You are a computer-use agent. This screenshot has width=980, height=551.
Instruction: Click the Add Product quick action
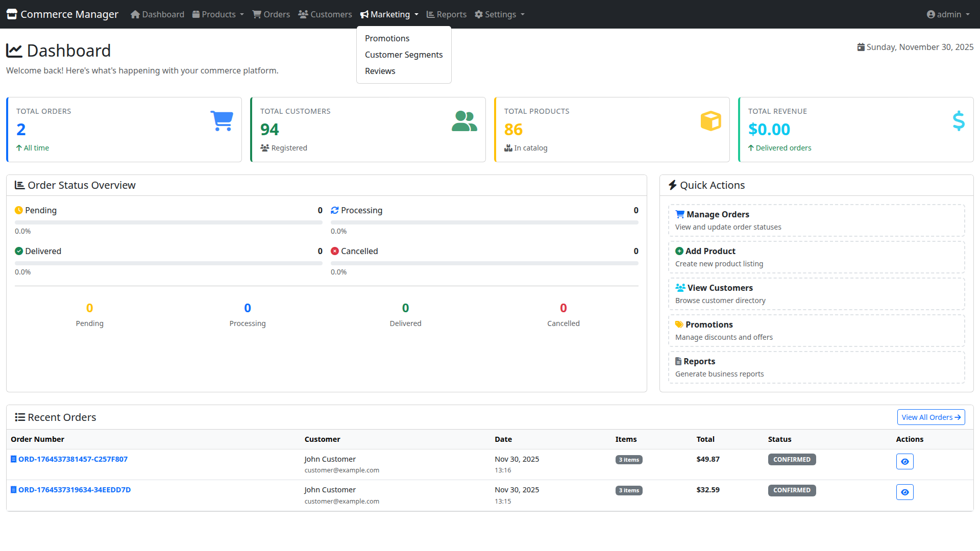coord(816,257)
